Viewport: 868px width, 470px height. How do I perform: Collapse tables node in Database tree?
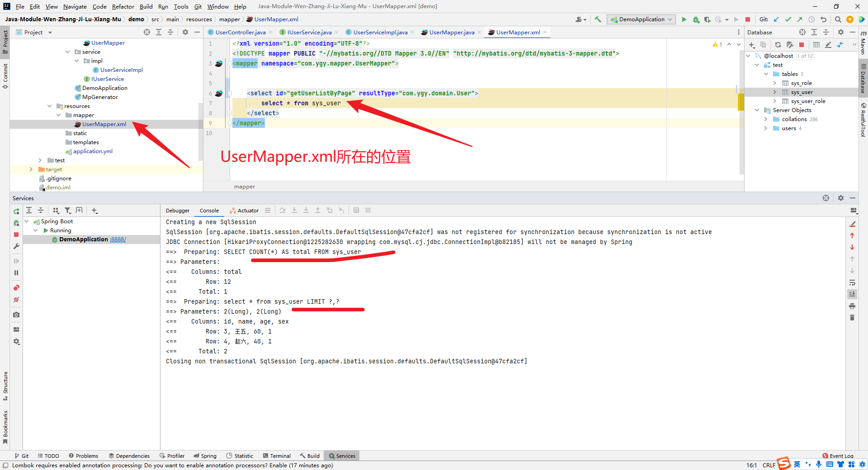click(x=766, y=74)
